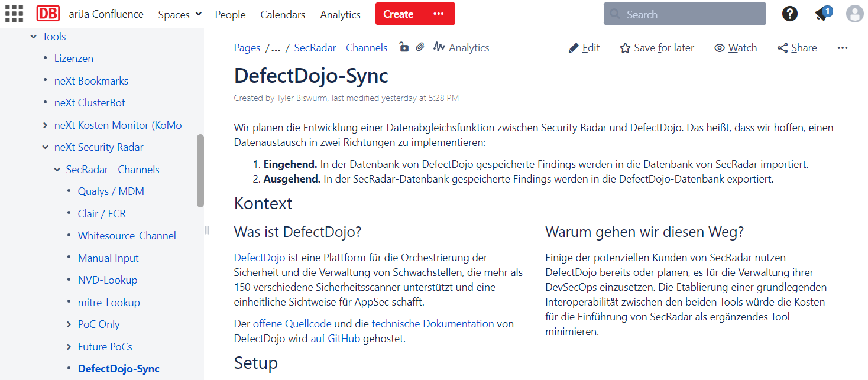Click the sidebar resize handle
The image size is (868, 380).
coord(206,230)
